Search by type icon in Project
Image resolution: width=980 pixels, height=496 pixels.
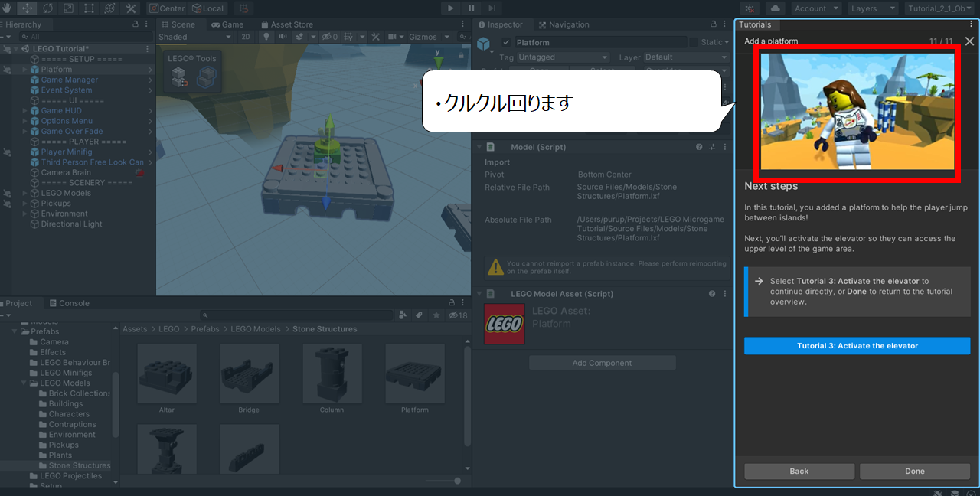pyautogui.click(x=403, y=315)
